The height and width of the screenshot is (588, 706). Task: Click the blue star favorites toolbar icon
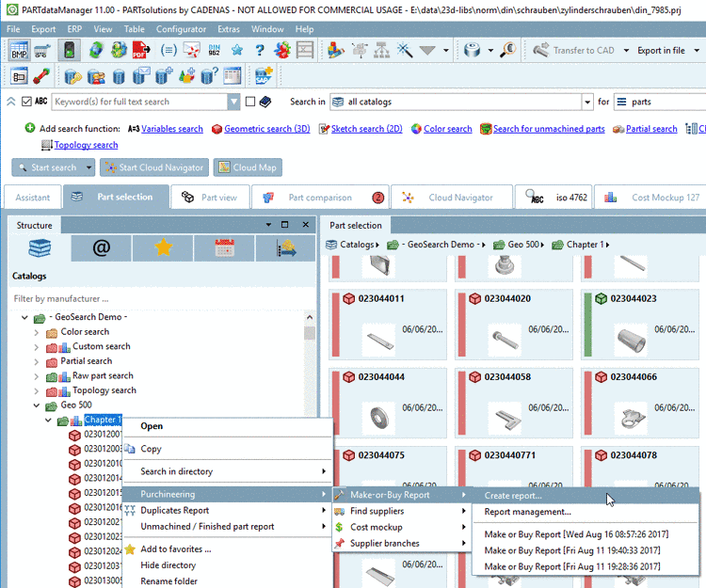[x=237, y=50]
